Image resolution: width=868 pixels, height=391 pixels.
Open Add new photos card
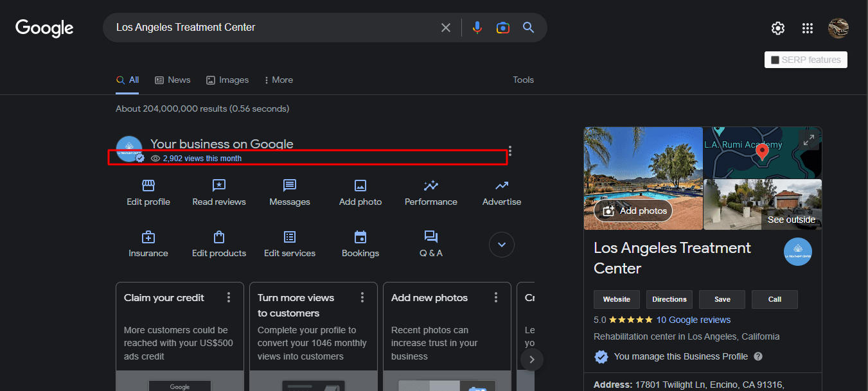pos(447,336)
